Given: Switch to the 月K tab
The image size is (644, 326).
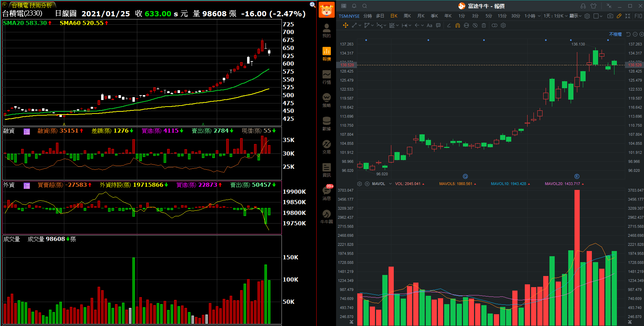Looking at the screenshot, I should [x=421, y=16].
